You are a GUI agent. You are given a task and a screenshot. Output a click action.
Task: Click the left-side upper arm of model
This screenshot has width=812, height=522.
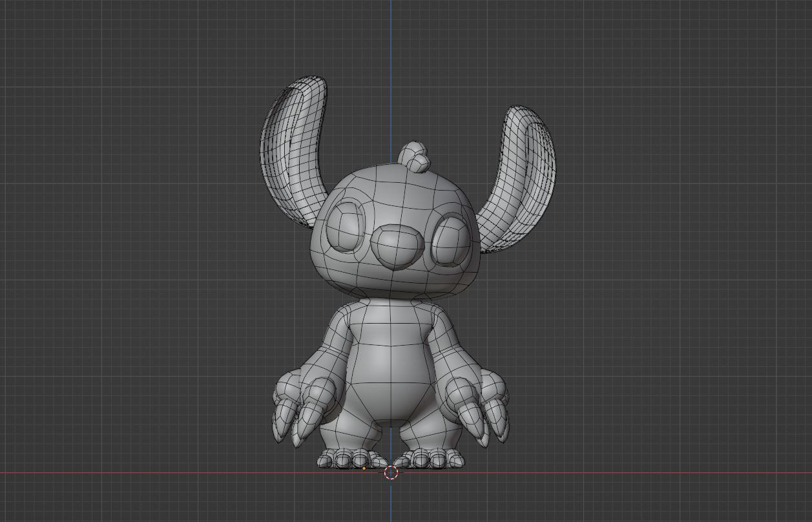point(336,336)
